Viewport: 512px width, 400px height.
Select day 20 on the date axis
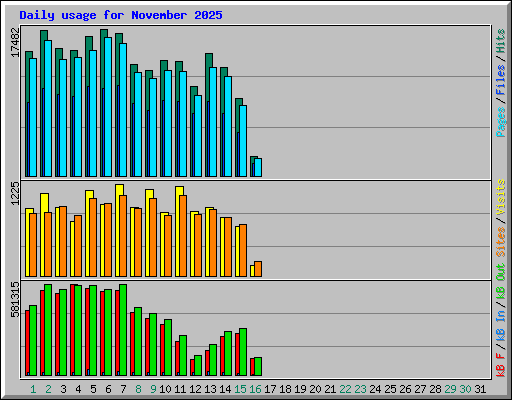(315, 389)
